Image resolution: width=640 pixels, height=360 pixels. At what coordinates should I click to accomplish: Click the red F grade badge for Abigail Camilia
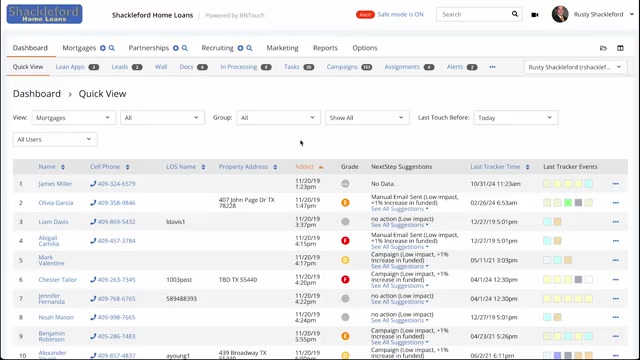tap(345, 240)
